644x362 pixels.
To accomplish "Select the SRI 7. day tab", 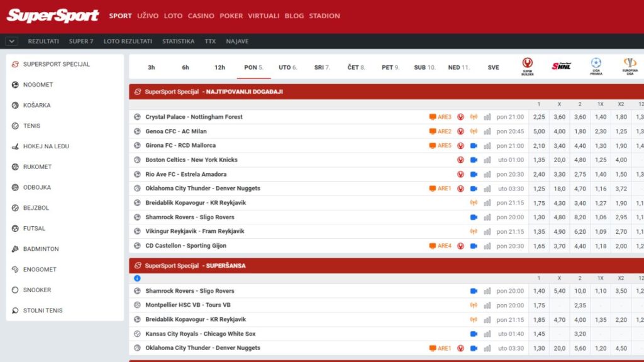I will tap(322, 67).
